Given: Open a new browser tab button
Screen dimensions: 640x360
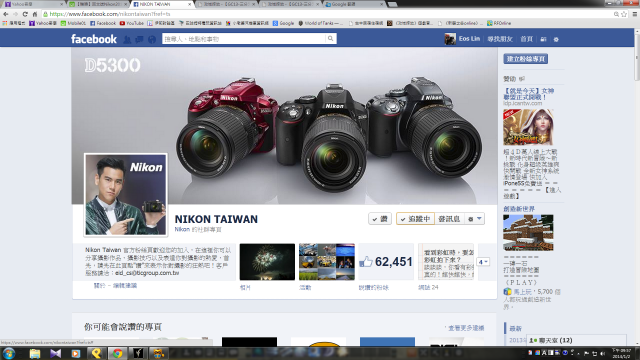Looking at the screenshot, I should click(x=393, y=4).
